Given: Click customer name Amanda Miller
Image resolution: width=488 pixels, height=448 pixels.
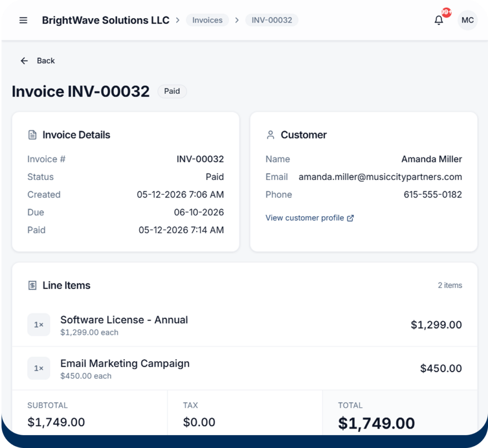Looking at the screenshot, I should point(432,159).
